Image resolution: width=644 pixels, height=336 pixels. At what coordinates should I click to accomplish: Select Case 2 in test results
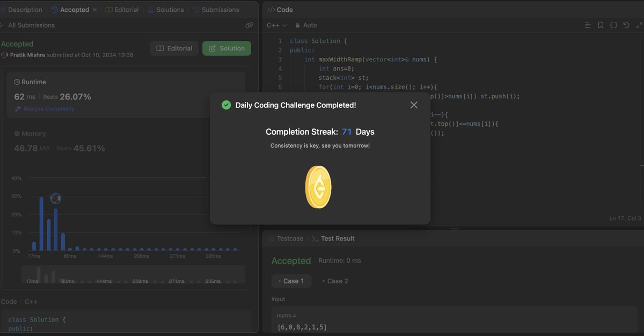click(x=335, y=281)
